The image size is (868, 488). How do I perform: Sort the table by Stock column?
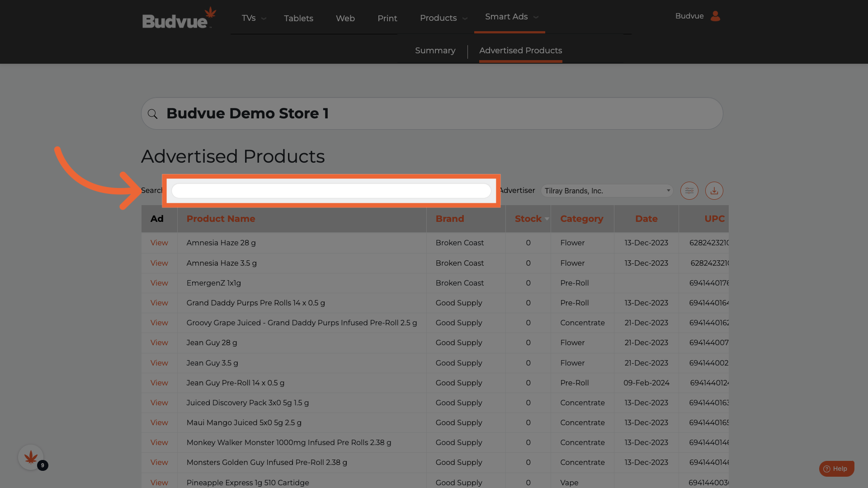coord(528,219)
